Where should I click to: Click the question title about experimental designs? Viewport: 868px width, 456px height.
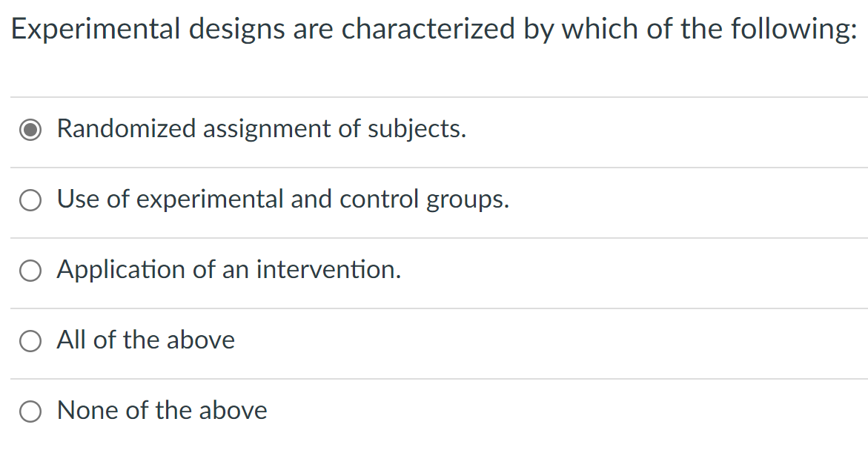434,30
